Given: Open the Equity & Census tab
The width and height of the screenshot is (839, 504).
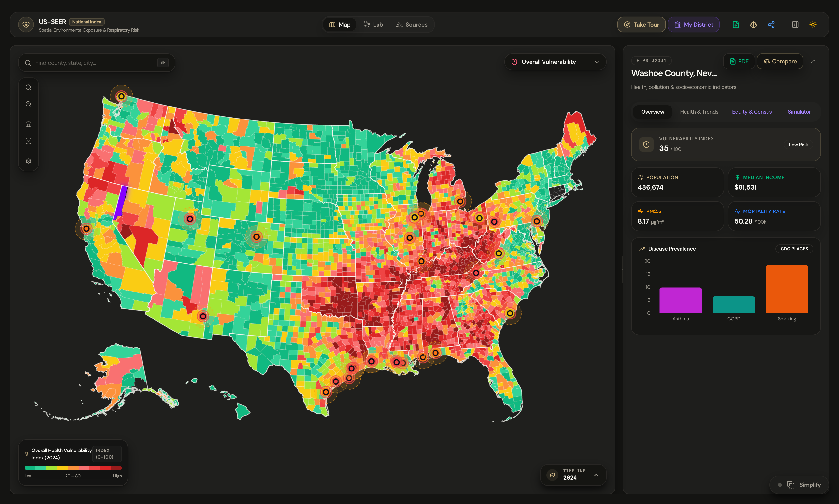Looking at the screenshot, I should pos(752,112).
